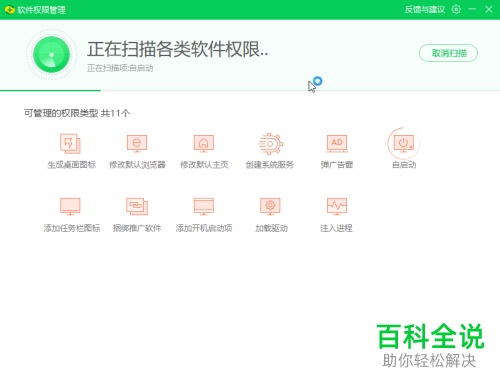Open the 加载驱动 driver icon
500x381 pixels.
click(270, 206)
